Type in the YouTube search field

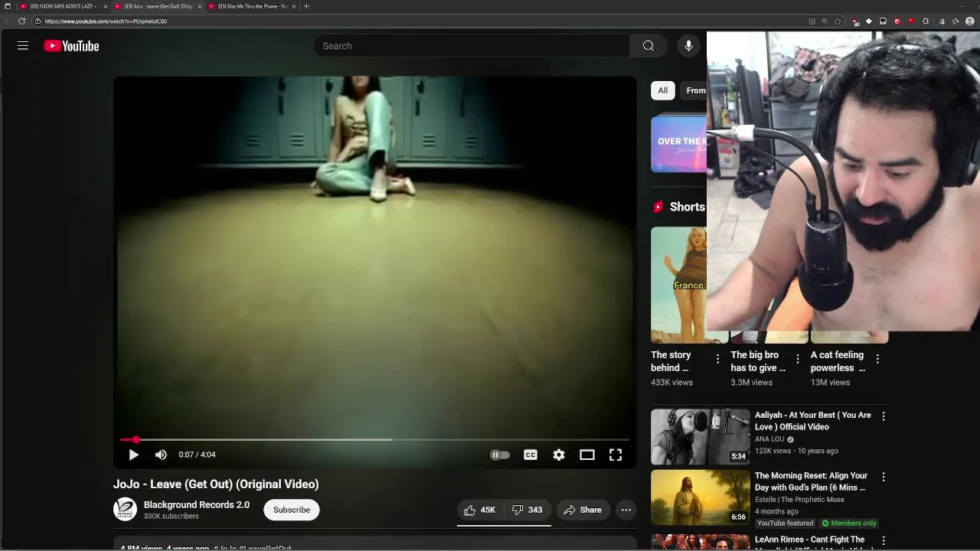pyautogui.click(x=472, y=46)
